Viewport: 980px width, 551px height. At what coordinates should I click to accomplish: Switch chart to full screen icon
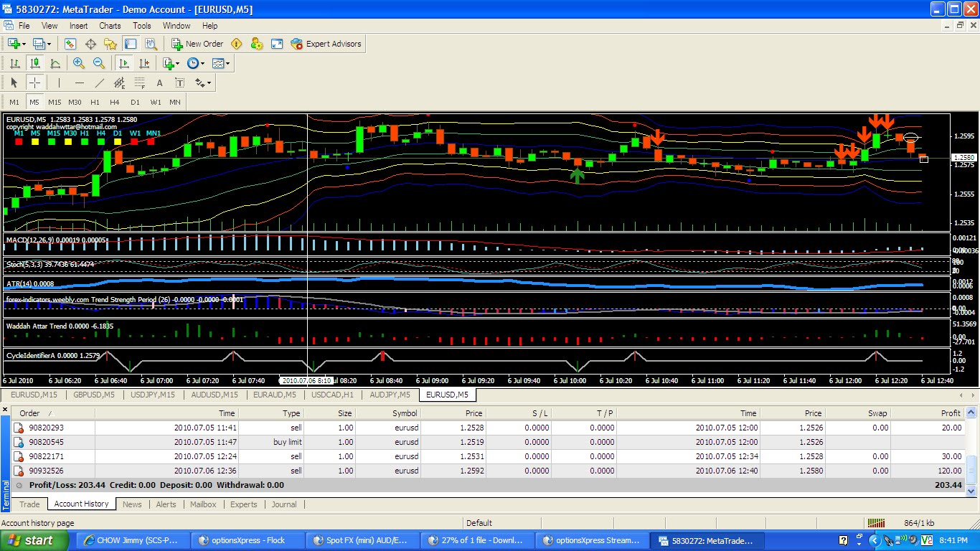coord(277,44)
